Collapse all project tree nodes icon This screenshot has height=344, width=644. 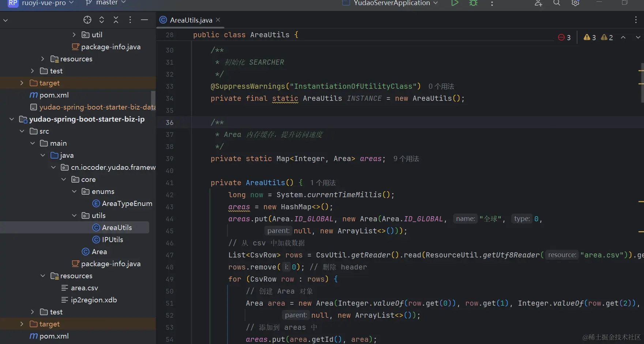tap(116, 20)
